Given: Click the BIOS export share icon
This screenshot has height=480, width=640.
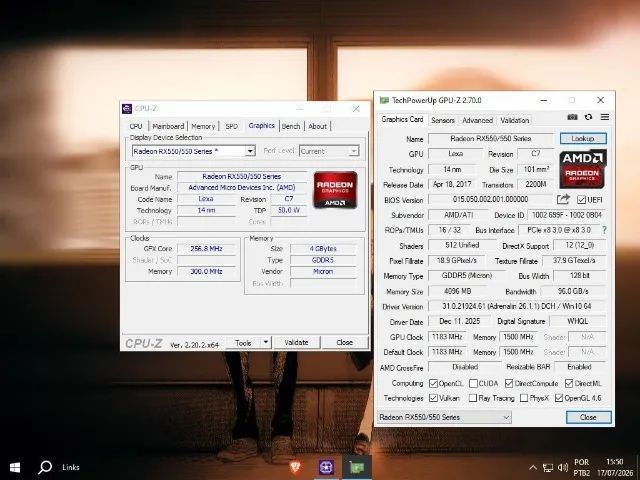Looking at the screenshot, I should 563,199.
